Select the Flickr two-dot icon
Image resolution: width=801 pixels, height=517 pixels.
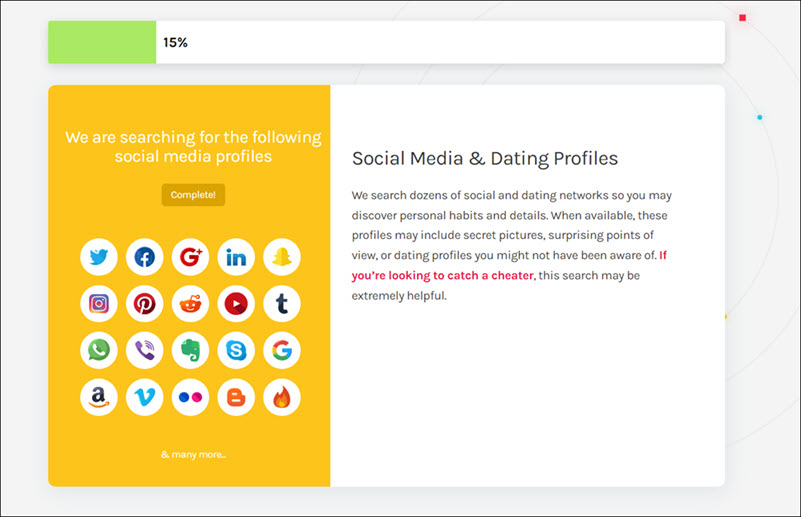tap(190, 397)
